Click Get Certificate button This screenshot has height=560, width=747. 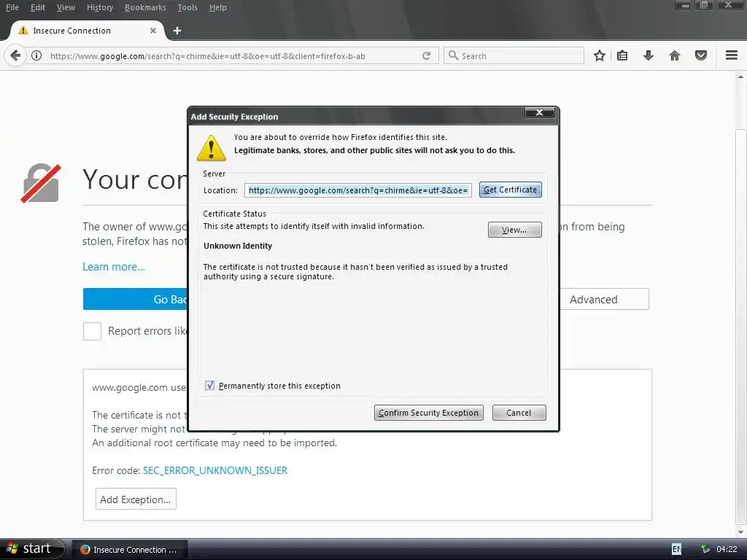pos(510,190)
